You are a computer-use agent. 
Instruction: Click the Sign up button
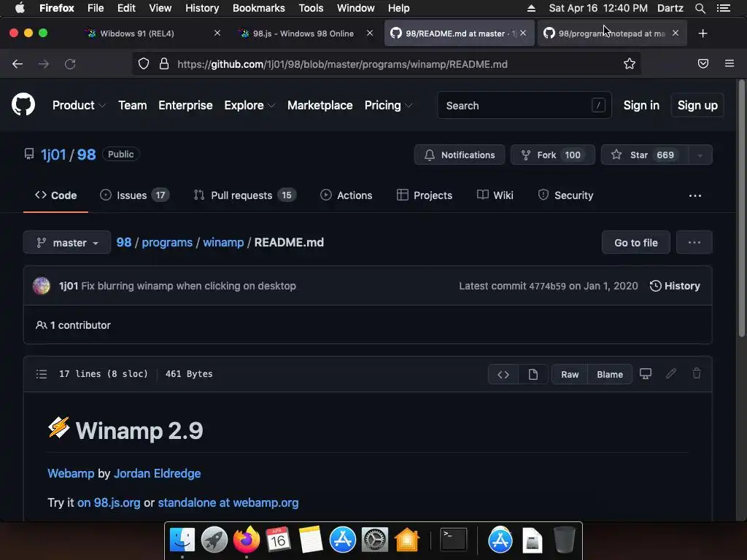(697, 105)
